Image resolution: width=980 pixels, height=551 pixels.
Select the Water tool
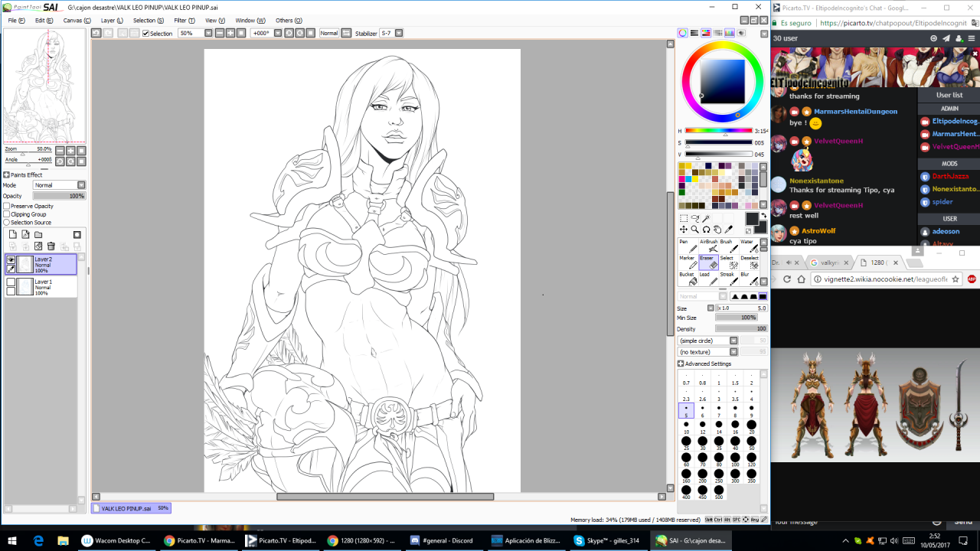[x=750, y=246]
